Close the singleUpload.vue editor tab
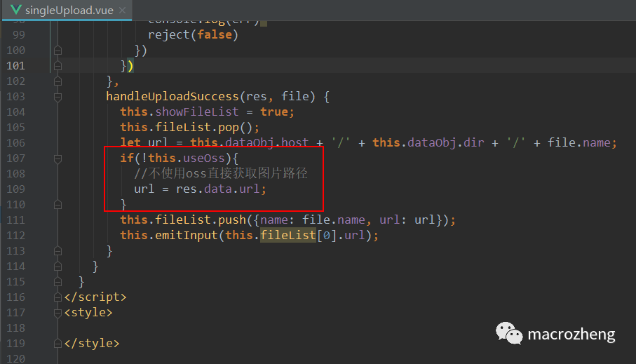Image resolution: width=636 pixels, height=364 pixels. click(122, 10)
